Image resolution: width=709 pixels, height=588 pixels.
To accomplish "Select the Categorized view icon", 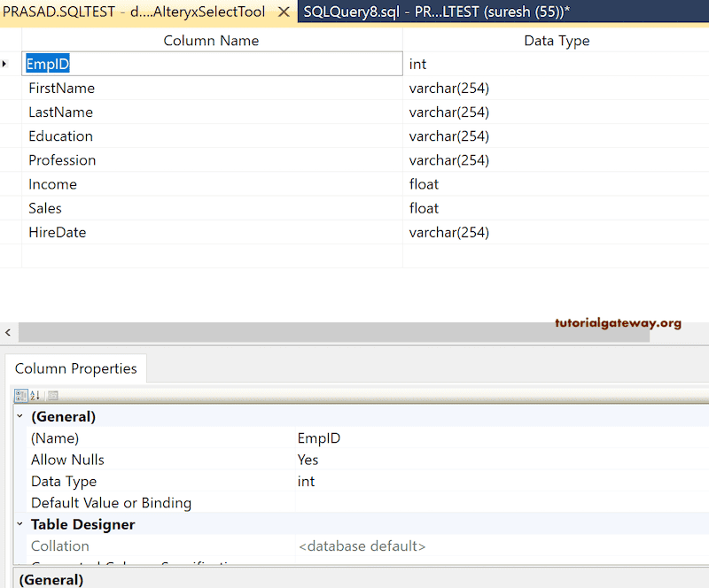I will [x=20, y=396].
